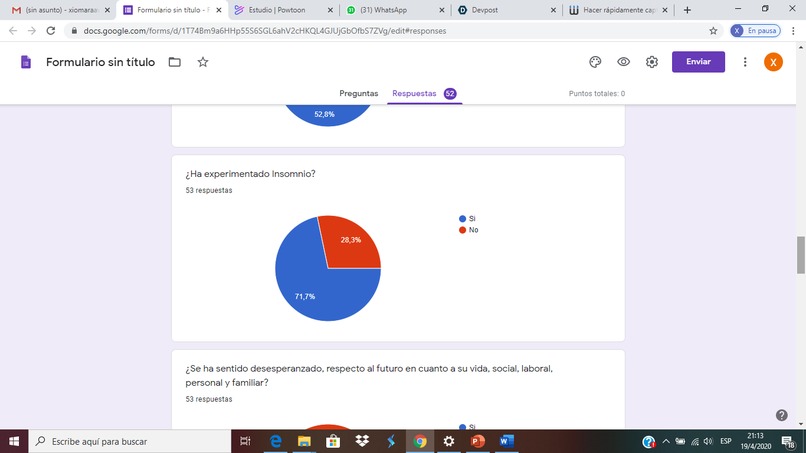Open the Chrome three-dot menu
Screen dimensions: 806x453
coord(793,31)
